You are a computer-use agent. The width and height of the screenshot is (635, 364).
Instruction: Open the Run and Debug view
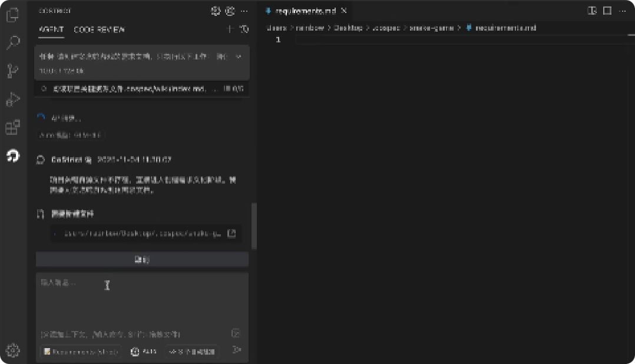pos(13,99)
